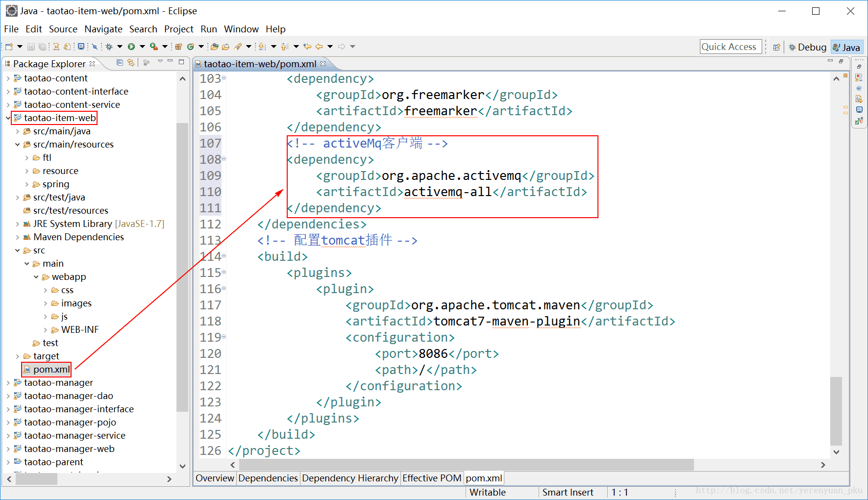Open the File menu
Viewport: 868px width, 500px height.
click(11, 29)
